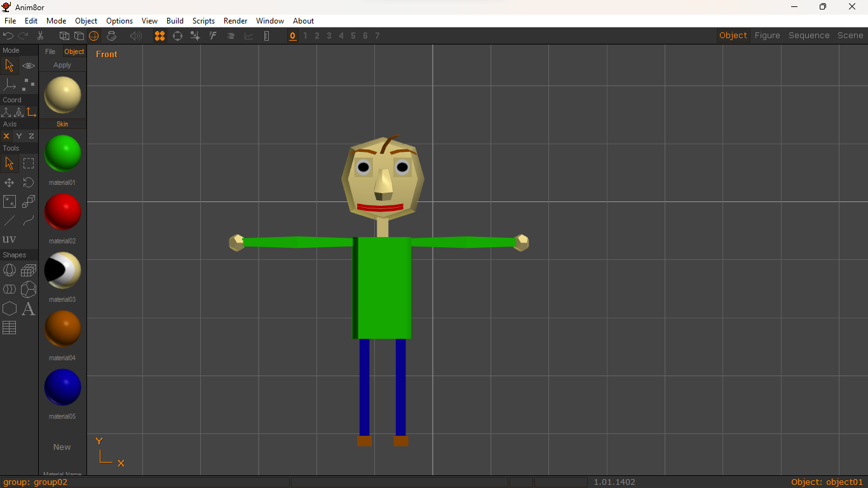Click the undo arrow icon

[8, 36]
